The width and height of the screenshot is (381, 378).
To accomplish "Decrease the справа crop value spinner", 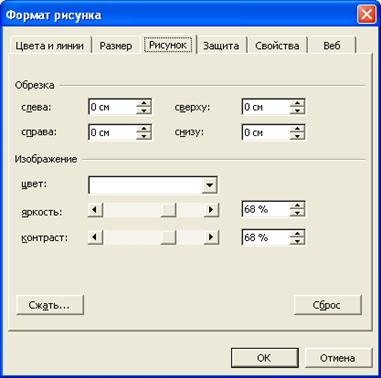I will tap(144, 136).
